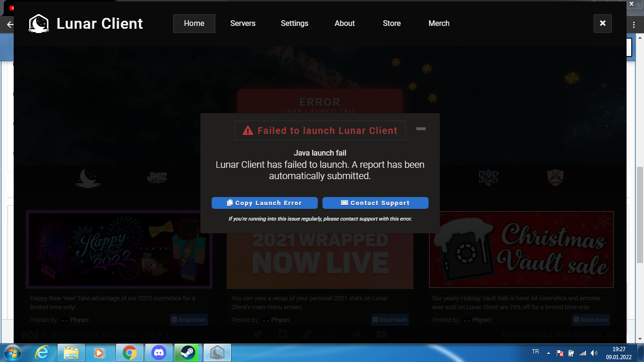Minimize the launch error dialog with the dash
The height and width of the screenshot is (362, 644).
tap(421, 129)
